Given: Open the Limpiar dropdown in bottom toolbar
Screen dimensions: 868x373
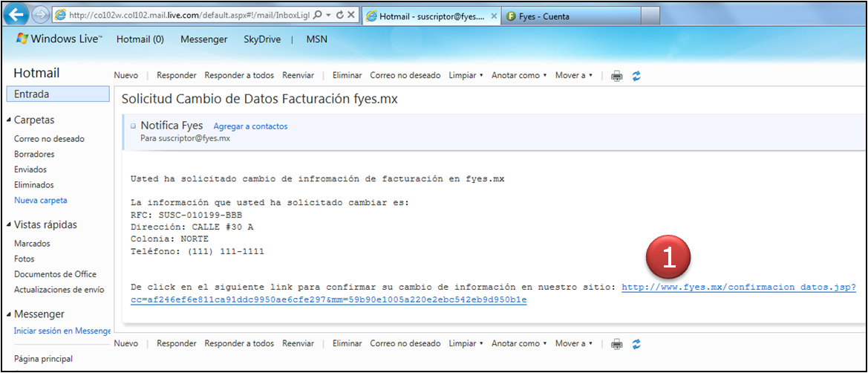Looking at the screenshot, I should coord(466,343).
